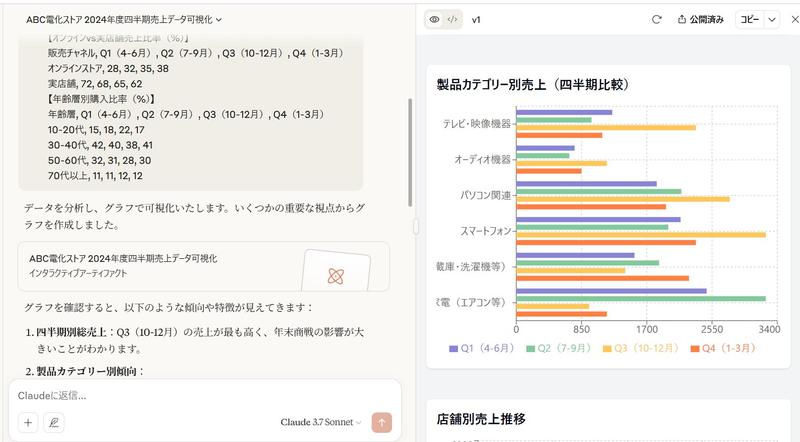Click the スマートフォン Q3 yellow bar
The width and height of the screenshot is (800, 442).
[641, 235]
